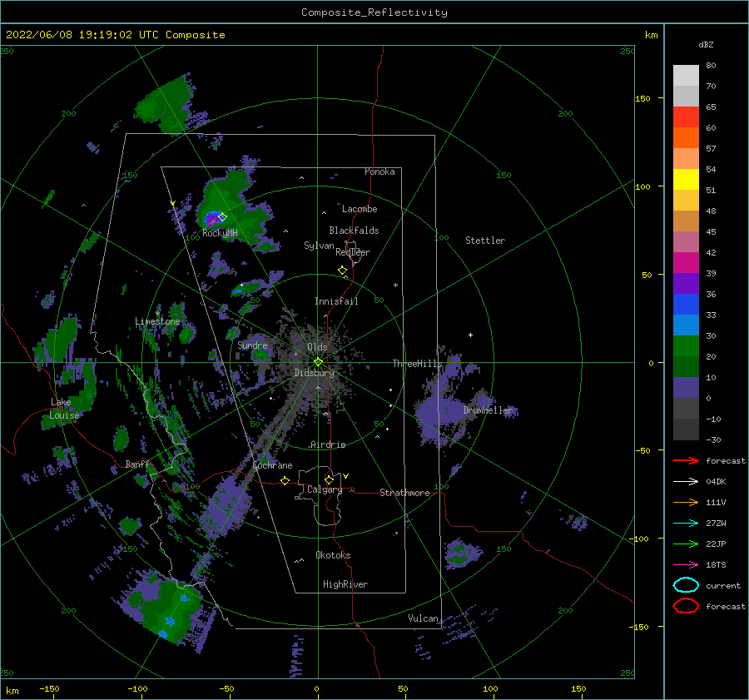Select the bright green 30-20 dBZ swatch

pos(686,346)
